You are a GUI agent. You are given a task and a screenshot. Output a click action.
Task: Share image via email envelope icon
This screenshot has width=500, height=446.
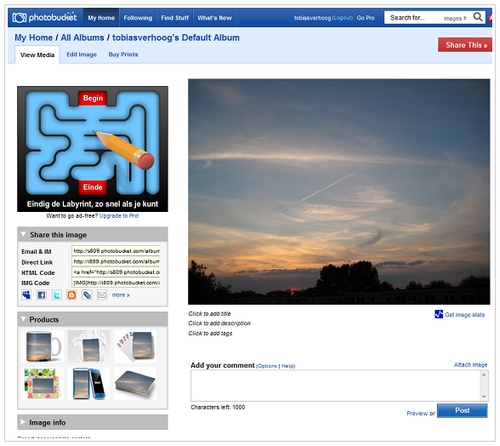[102, 295]
